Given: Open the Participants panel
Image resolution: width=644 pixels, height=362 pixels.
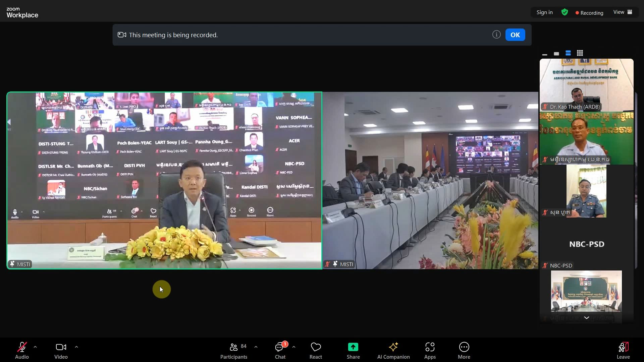Looking at the screenshot, I should (x=234, y=350).
